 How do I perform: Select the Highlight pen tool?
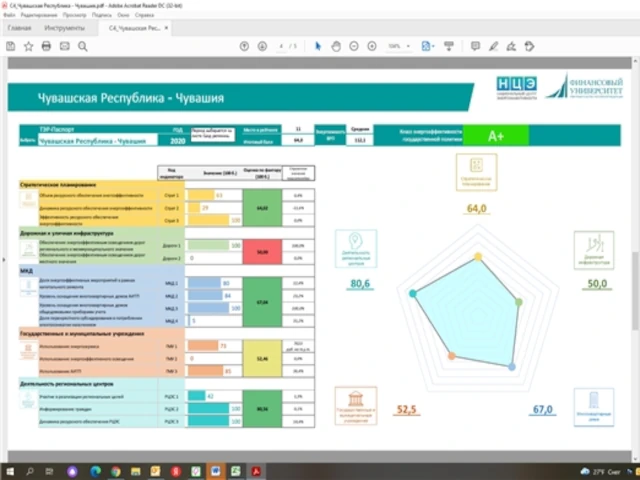pyautogui.click(x=493, y=46)
